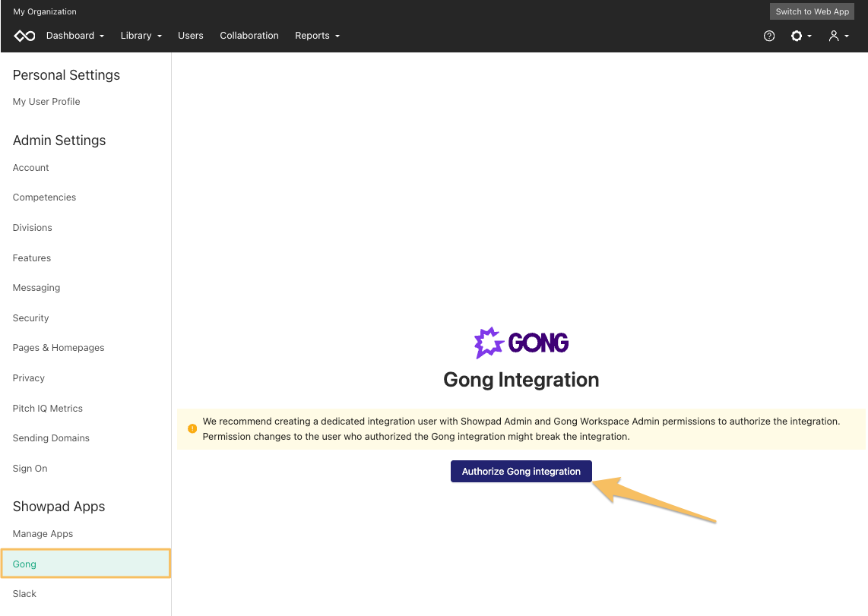
Task: Open My User Profile settings
Action: pos(46,102)
